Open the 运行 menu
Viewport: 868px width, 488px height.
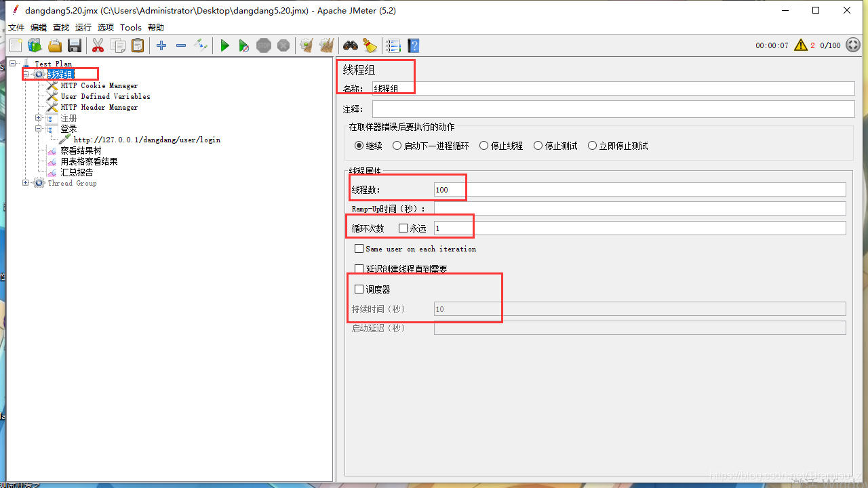pos(83,28)
